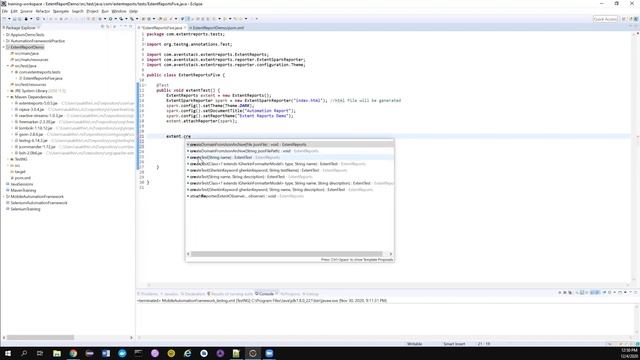Maximize the Package Explorer view
This screenshot has height=360, width=640.
coord(131,27)
